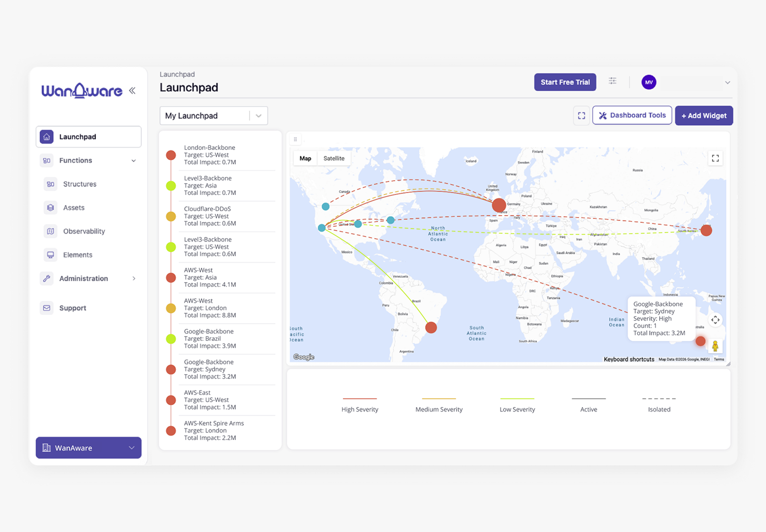Click Add Widget button
The height and width of the screenshot is (532, 766).
pos(704,116)
